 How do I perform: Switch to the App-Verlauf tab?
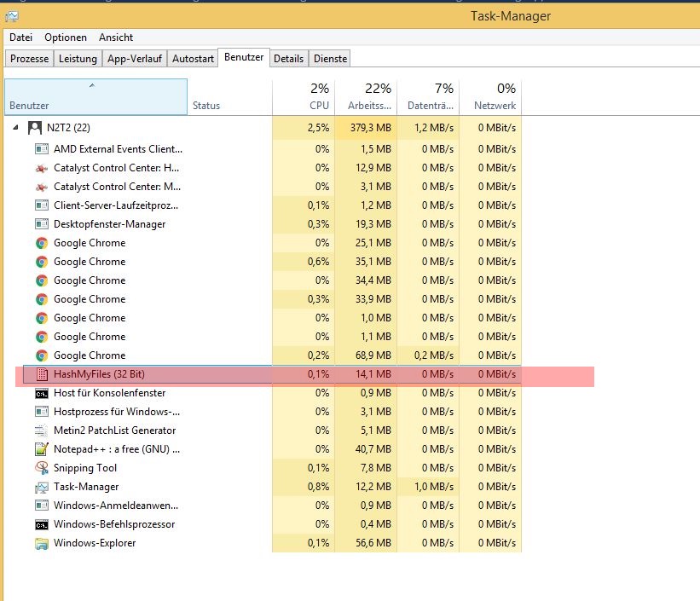[x=135, y=59]
